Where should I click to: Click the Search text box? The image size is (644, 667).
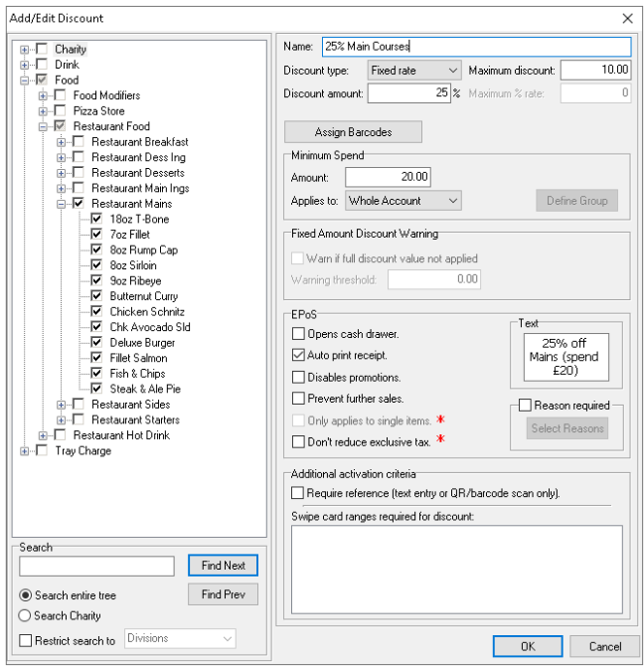tap(98, 566)
